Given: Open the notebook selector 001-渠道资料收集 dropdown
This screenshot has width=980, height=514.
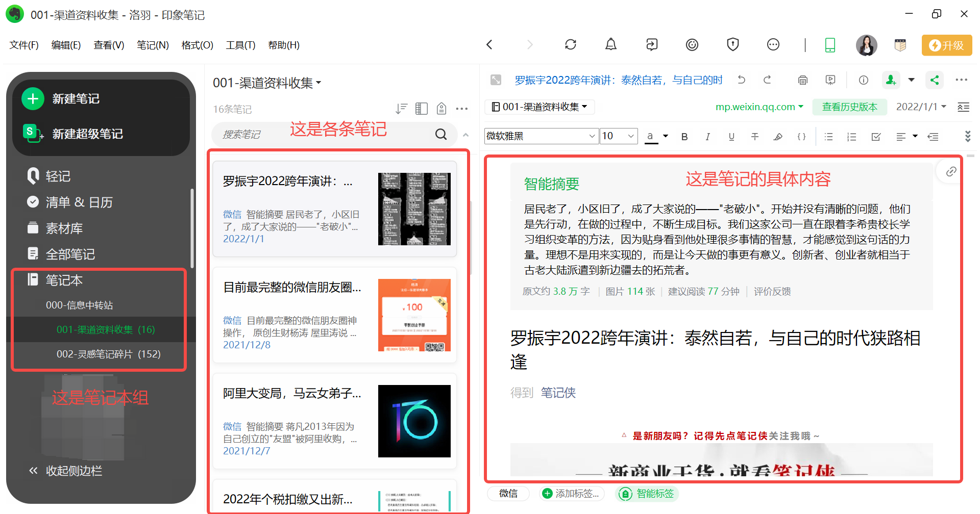Looking at the screenshot, I should 540,107.
